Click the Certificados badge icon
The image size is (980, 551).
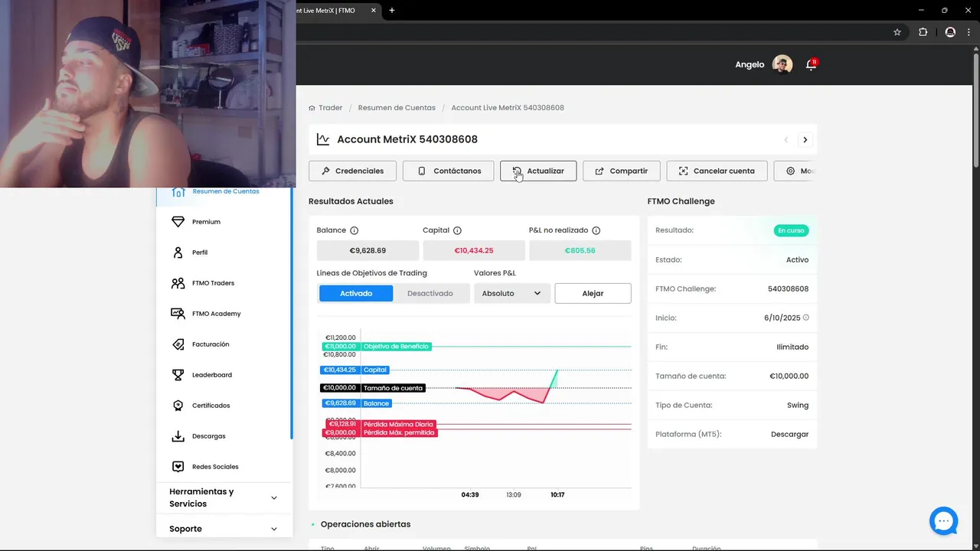(178, 406)
